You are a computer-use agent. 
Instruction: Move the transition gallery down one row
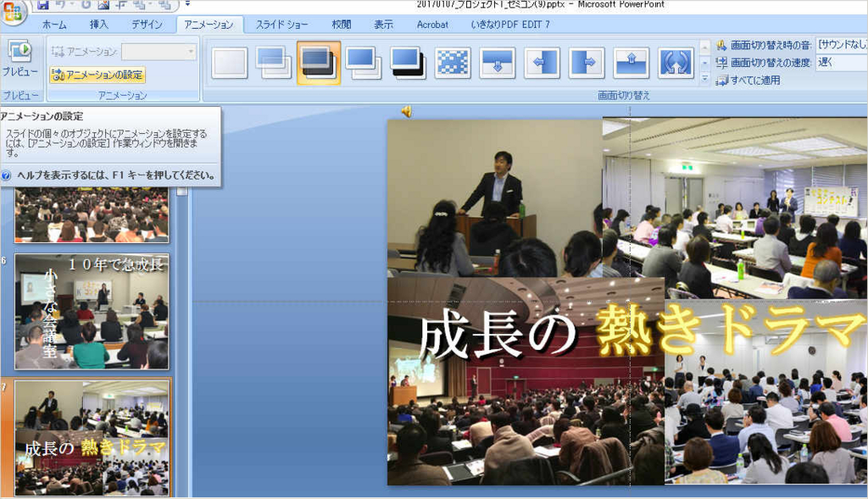(x=704, y=64)
